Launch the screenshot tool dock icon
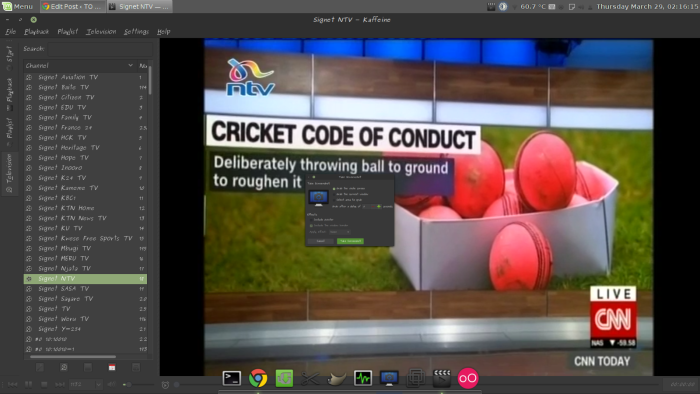 [x=389, y=378]
